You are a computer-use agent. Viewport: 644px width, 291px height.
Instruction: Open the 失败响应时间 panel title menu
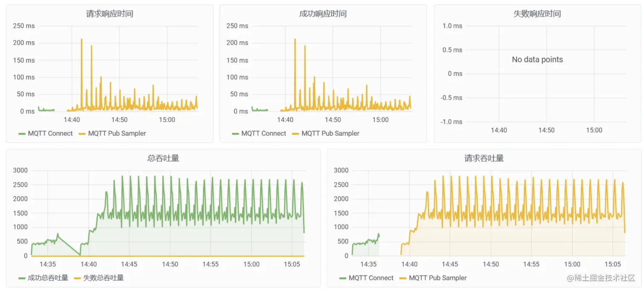(x=537, y=14)
